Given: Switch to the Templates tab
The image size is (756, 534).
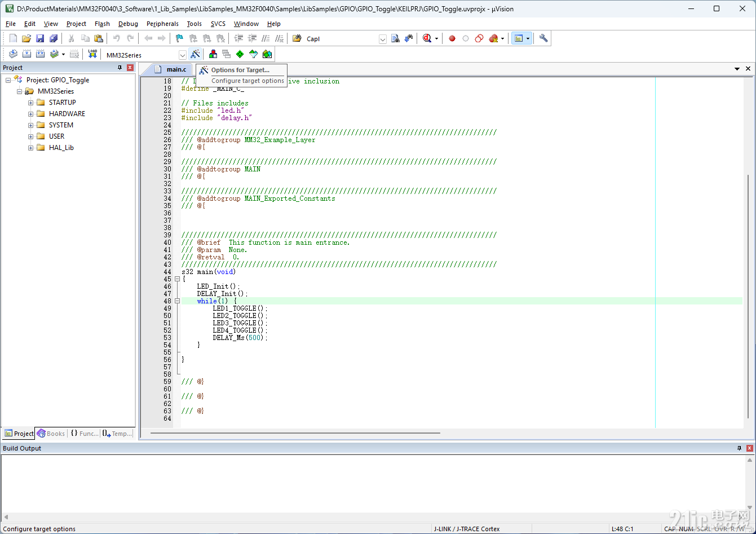Looking at the screenshot, I should click(117, 434).
